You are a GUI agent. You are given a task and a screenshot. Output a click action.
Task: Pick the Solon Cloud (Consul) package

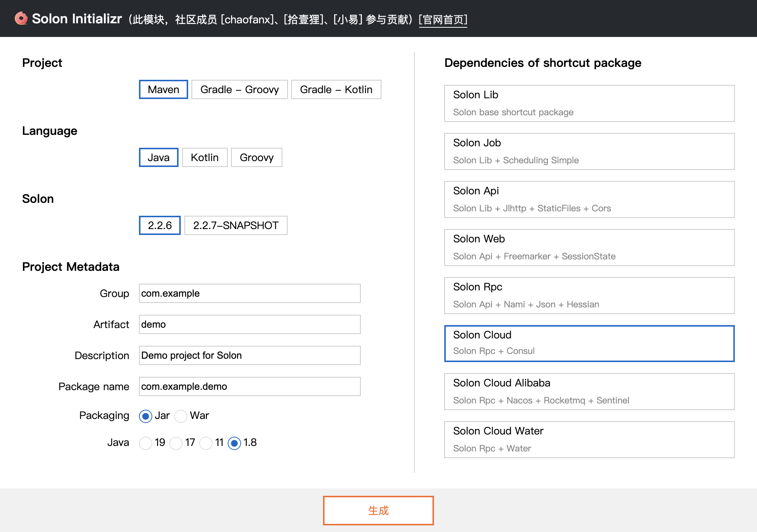(589, 344)
